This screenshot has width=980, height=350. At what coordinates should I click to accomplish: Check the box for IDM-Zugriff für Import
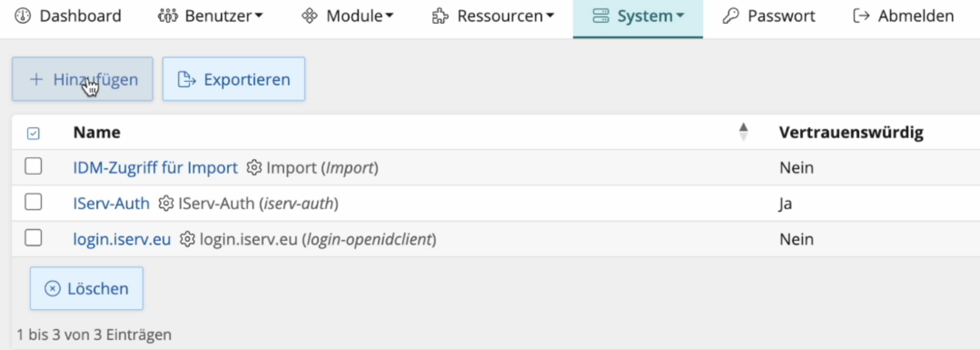pyautogui.click(x=33, y=166)
